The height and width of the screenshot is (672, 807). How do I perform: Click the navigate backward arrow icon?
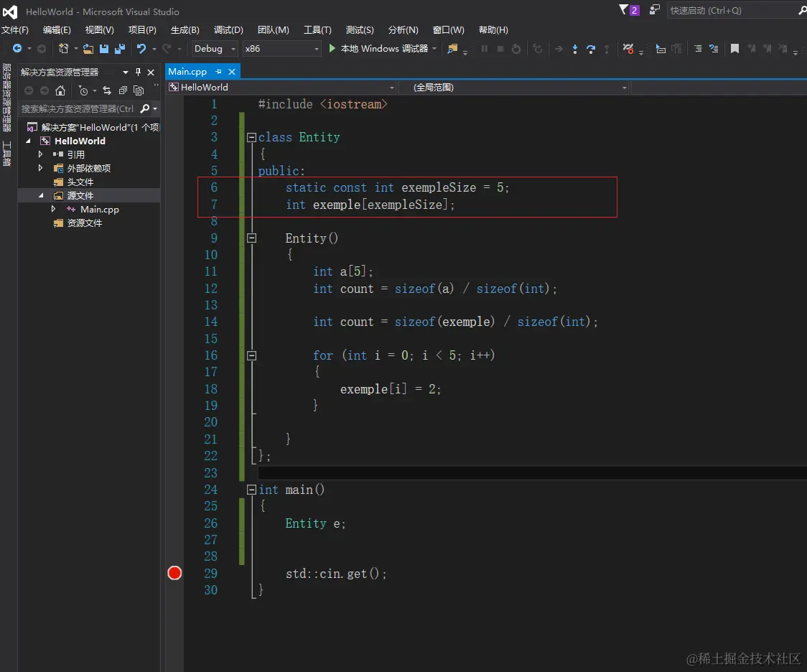click(x=17, y=48)
